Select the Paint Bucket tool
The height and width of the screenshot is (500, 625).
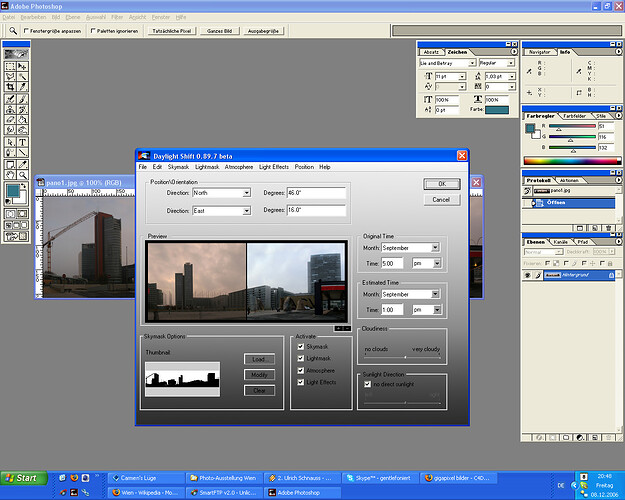[x=22, y=120]
